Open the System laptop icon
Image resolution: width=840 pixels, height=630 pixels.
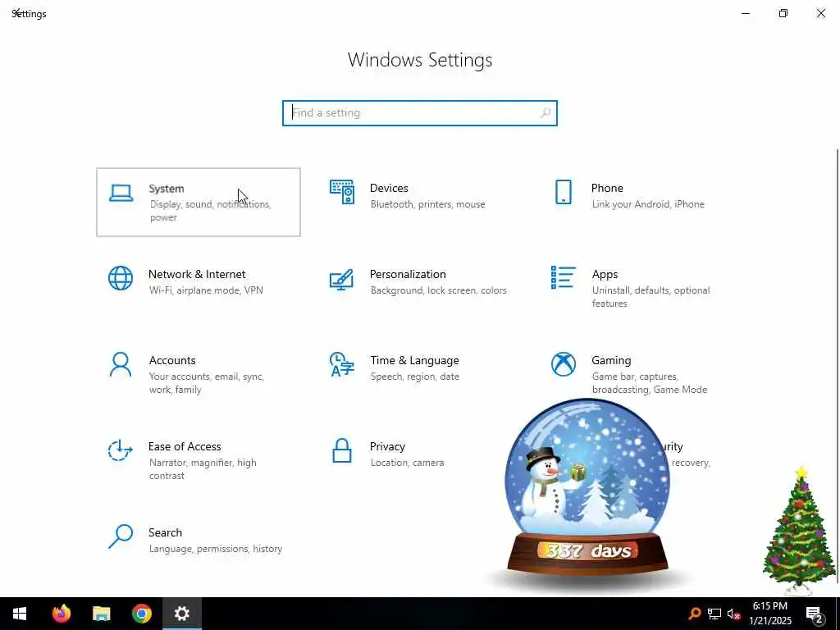[x=121, y=193]
